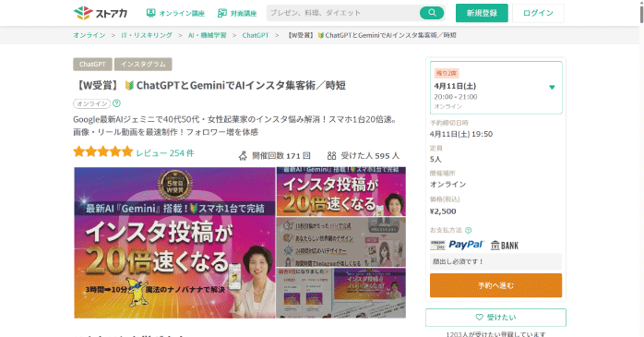Click the 開催回数 171 回 text

pyautogui.click(x=280, y=156)
